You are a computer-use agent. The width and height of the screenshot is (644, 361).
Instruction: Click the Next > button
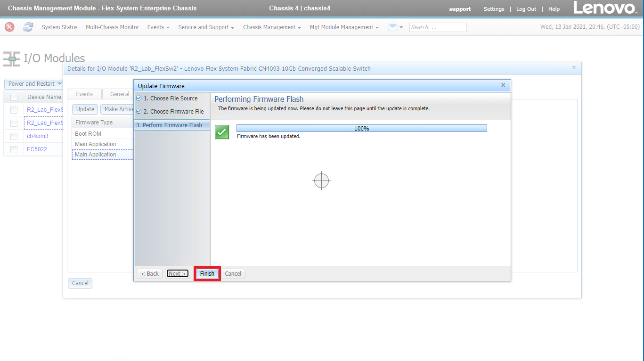[177, 274]
